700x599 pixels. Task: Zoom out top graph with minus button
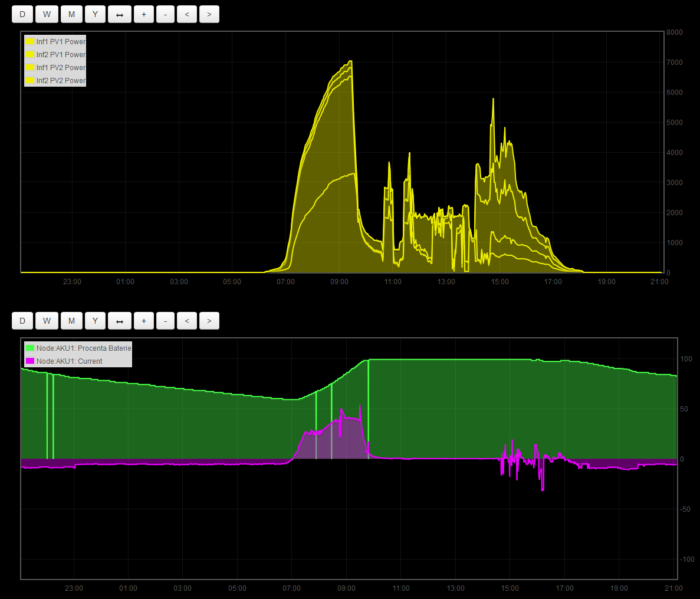(165, 14)
